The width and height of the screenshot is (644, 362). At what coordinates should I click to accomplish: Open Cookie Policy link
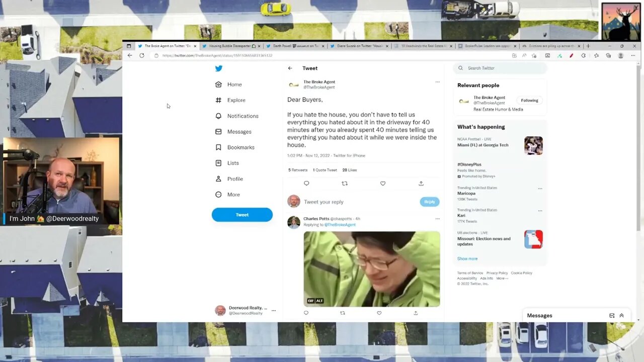point(522,273)
